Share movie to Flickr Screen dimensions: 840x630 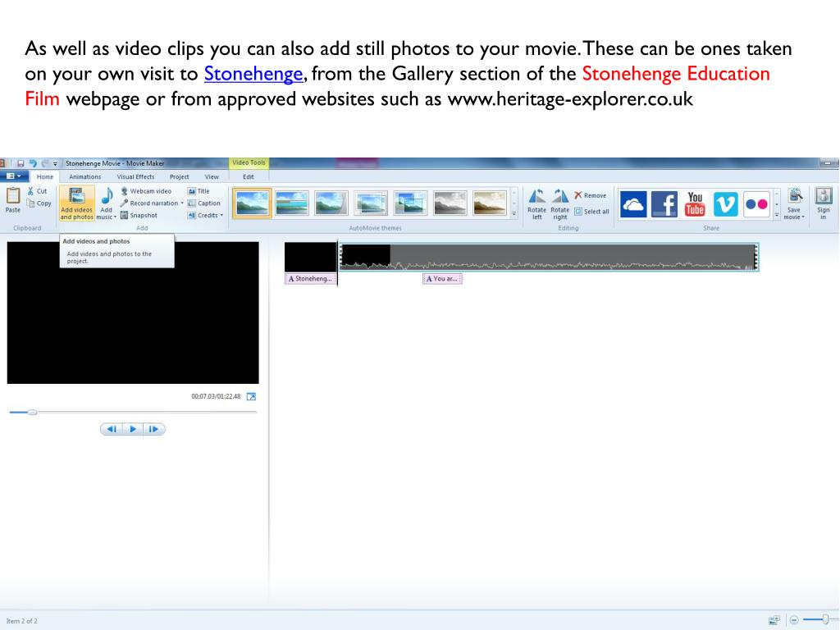pyautogui.click(x=756, y=204)
